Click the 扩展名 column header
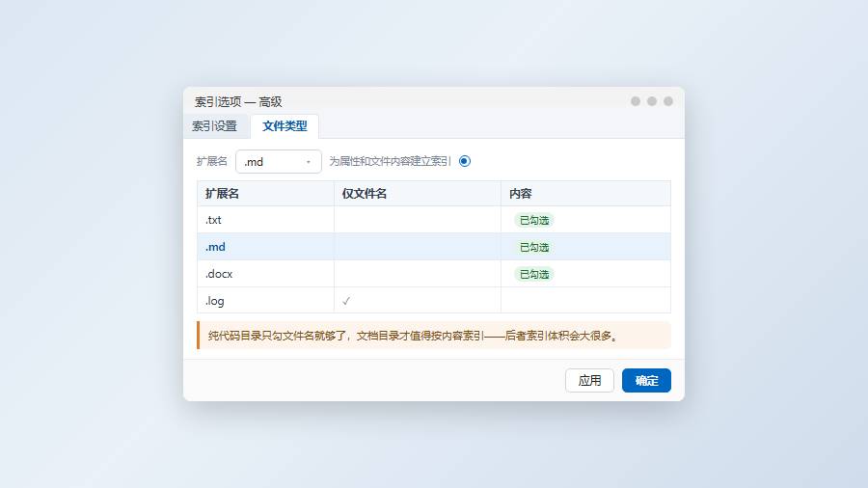Screen dimensions: 868x488 (266, 194)
